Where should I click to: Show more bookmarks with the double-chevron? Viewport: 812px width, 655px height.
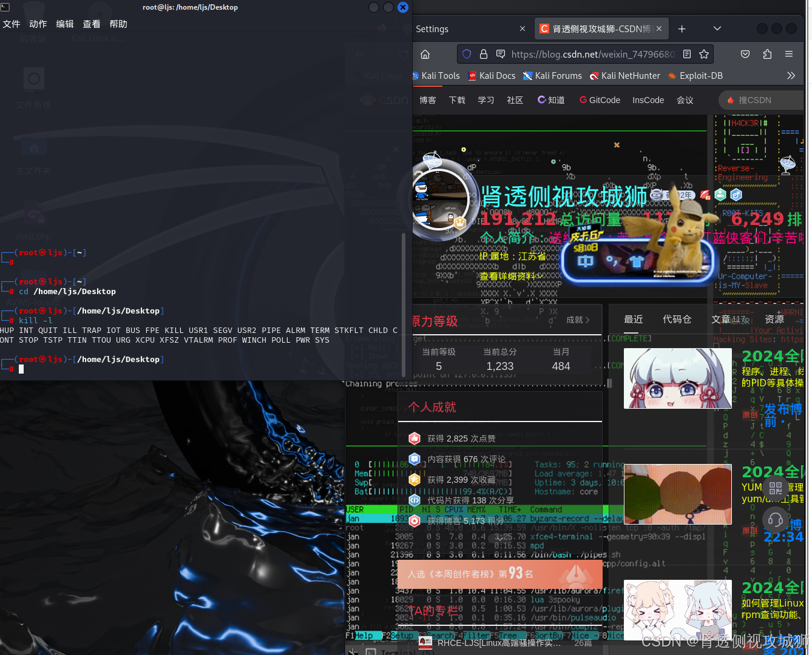[x=791, y=76]
